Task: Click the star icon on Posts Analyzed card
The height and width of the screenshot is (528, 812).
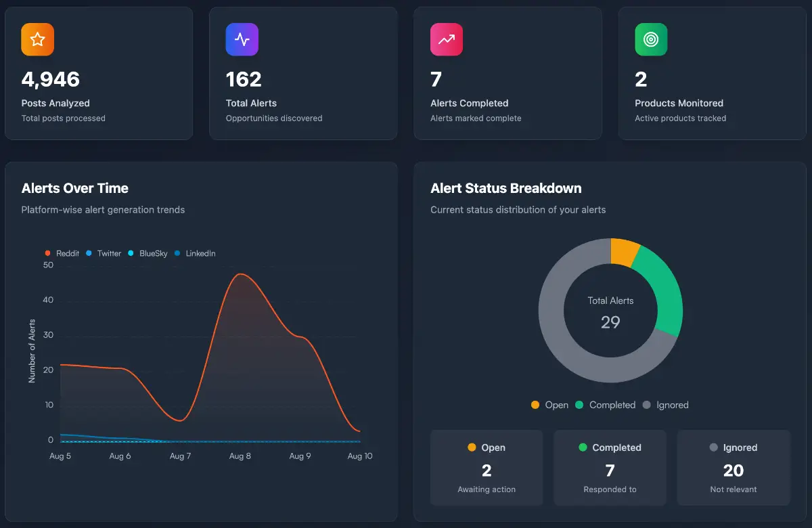Action: (37, 39)
